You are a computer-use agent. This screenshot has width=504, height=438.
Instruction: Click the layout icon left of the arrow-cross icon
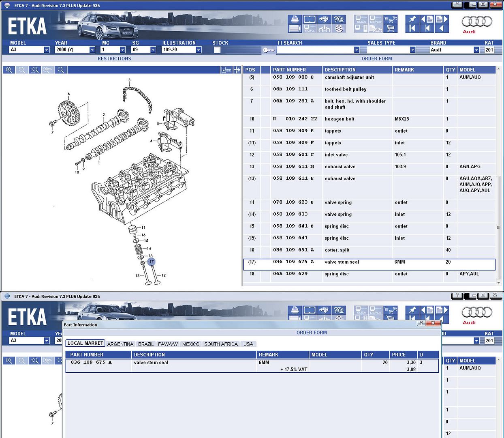226,70
